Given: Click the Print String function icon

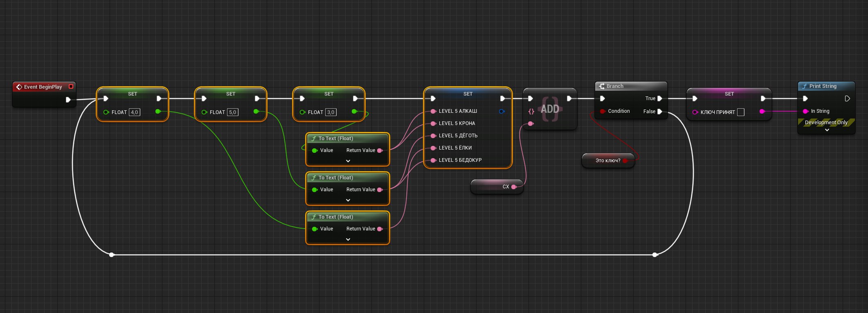Looking at the screenshot, I should pos(805,86).
